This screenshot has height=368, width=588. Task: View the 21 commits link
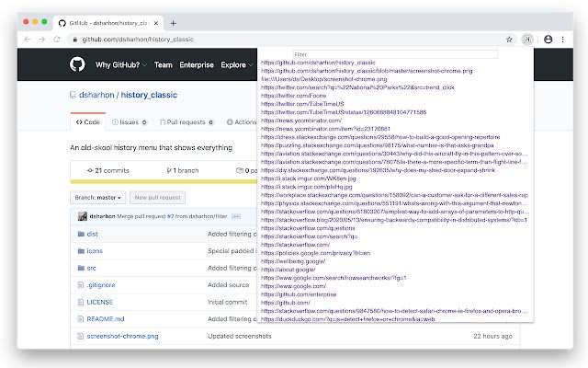coord(108,170)
